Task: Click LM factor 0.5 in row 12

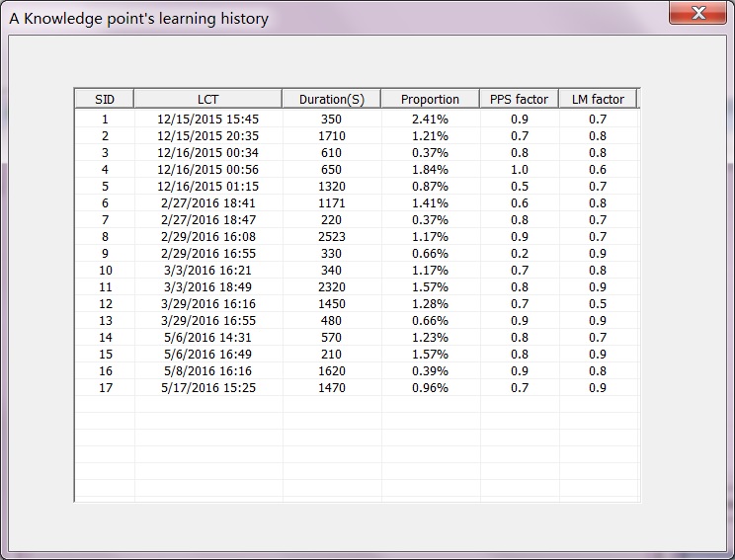Action: (x=598, y=304)
